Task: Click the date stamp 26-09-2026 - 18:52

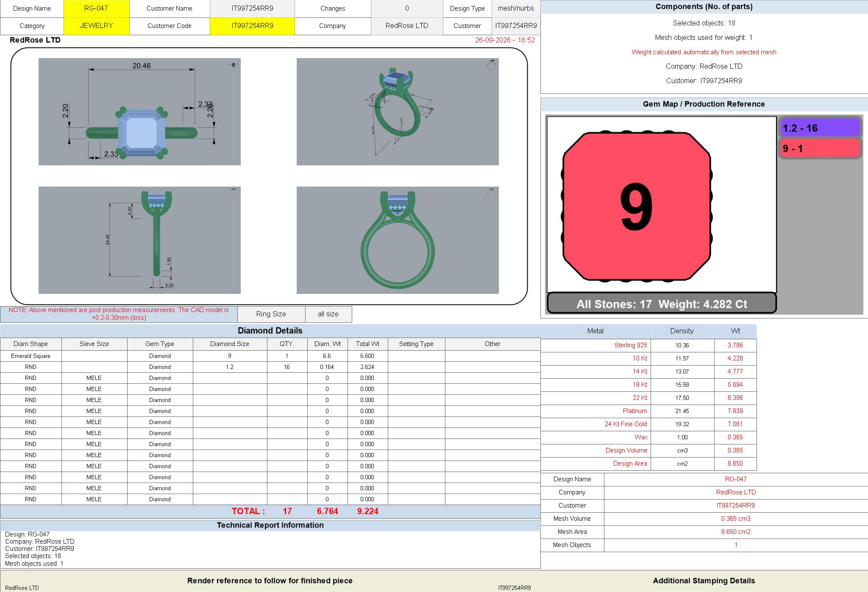Action: (505, 40)
